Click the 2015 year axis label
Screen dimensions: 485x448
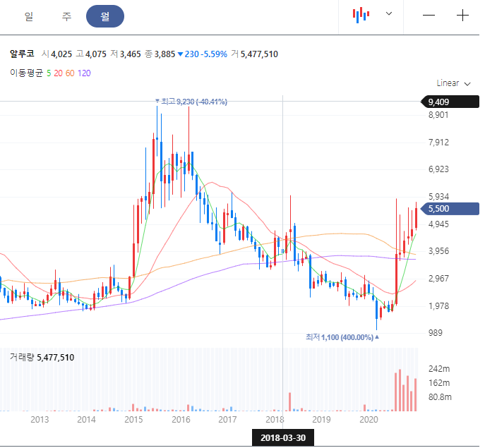tap(133, 420)
